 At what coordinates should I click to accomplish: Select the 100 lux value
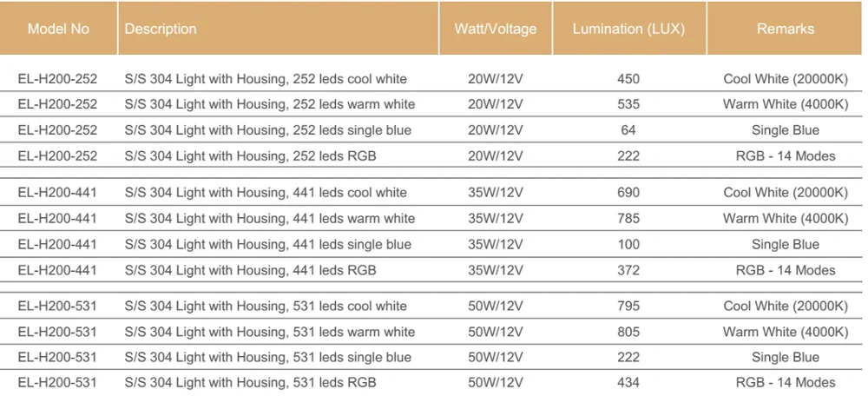tap(628, 244)
